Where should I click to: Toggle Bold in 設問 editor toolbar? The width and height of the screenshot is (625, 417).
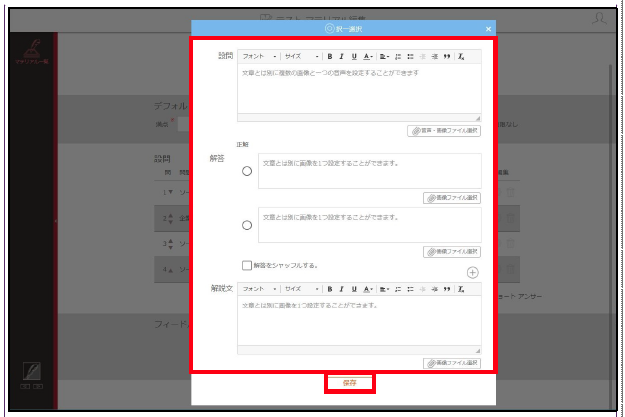click(x=330, y=57)
